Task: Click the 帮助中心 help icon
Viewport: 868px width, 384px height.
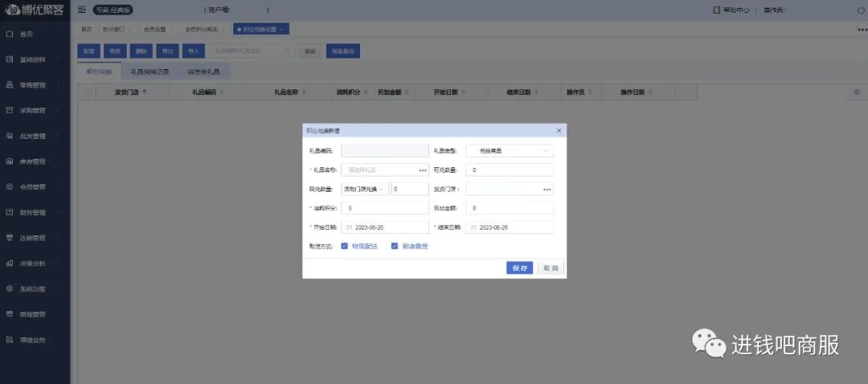Action: coord(717,10)
